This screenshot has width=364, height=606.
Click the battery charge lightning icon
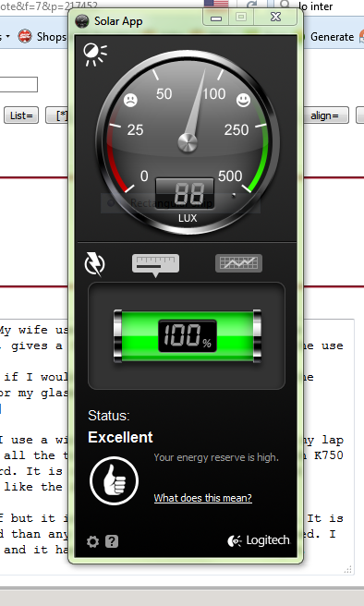(94, 264)
